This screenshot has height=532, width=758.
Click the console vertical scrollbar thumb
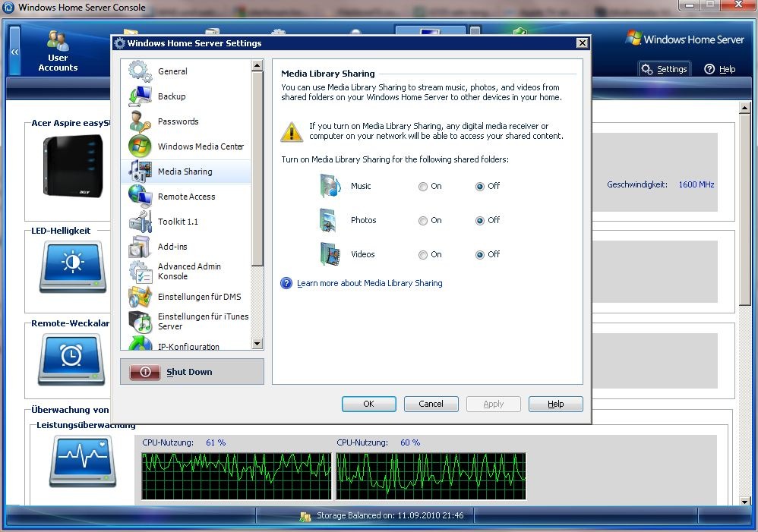(x=745, y=209)
